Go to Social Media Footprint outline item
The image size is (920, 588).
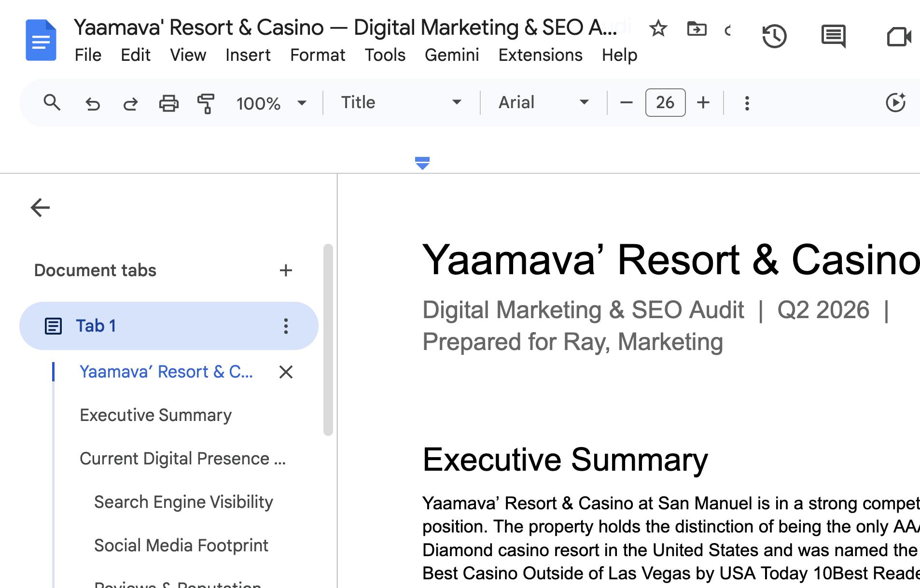tap(181, 546)
